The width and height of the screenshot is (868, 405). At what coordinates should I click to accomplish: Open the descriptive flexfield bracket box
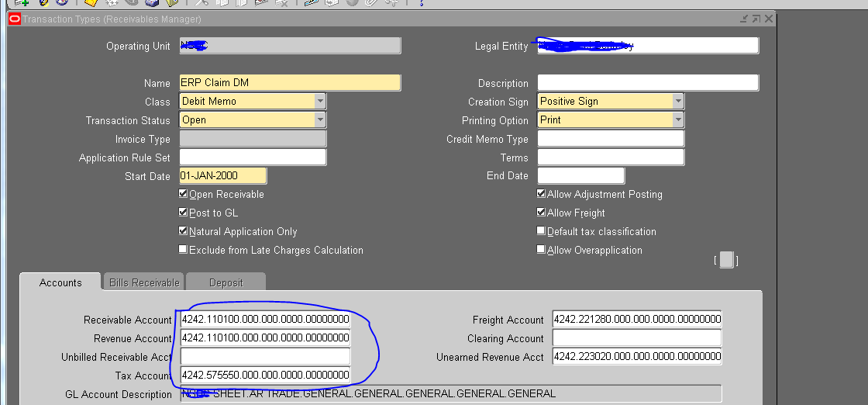(x=726, y=260)
